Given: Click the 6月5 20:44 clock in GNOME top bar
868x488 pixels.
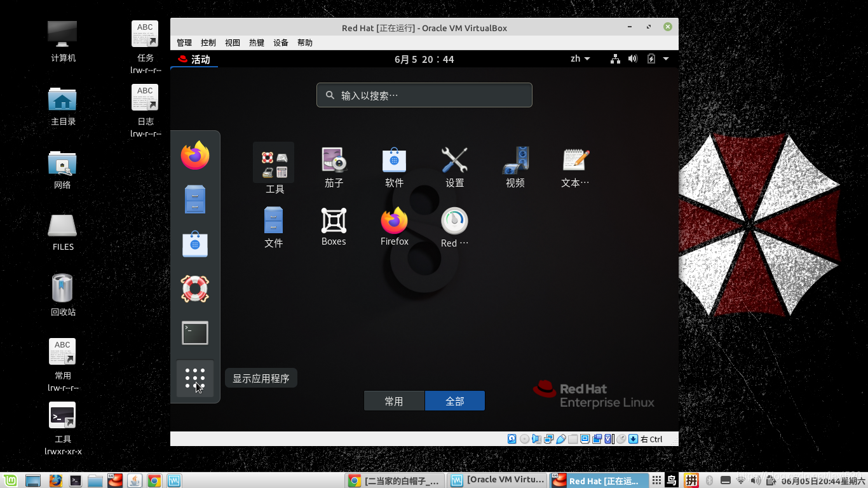Looking at the screenshot, I should 424,59.
